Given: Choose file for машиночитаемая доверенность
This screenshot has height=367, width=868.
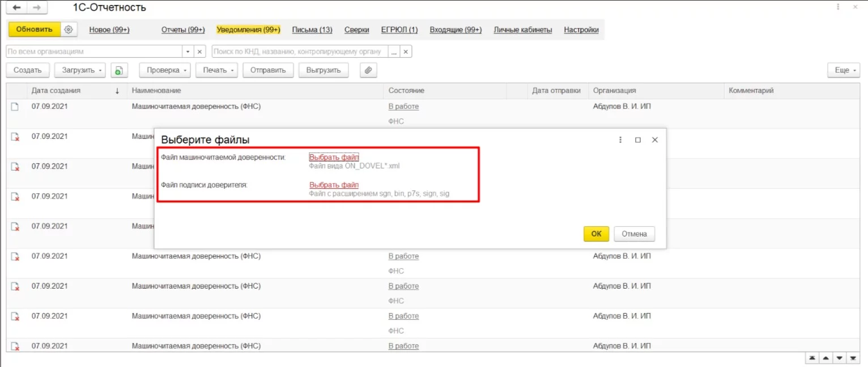Looking at the screenshot, I should 334,157.
